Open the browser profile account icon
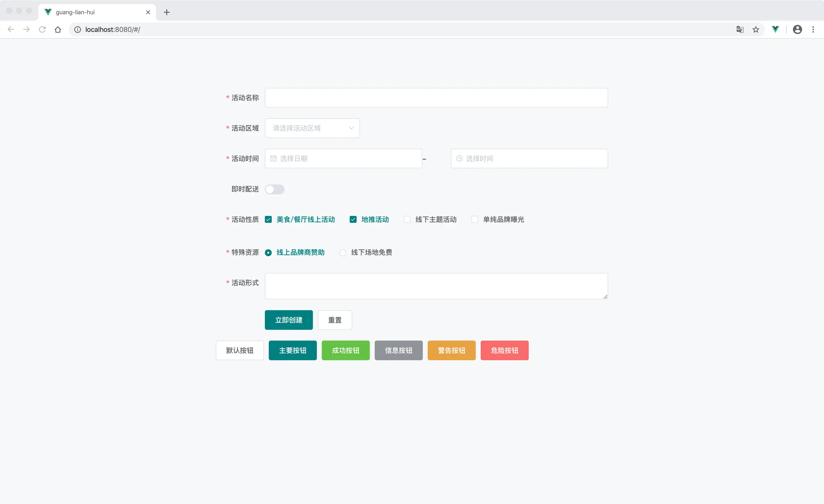 click(x=798, y=29)
